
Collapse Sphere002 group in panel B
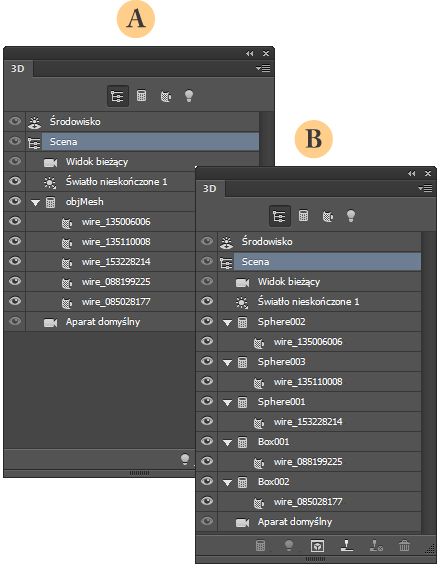coord(227,323)
